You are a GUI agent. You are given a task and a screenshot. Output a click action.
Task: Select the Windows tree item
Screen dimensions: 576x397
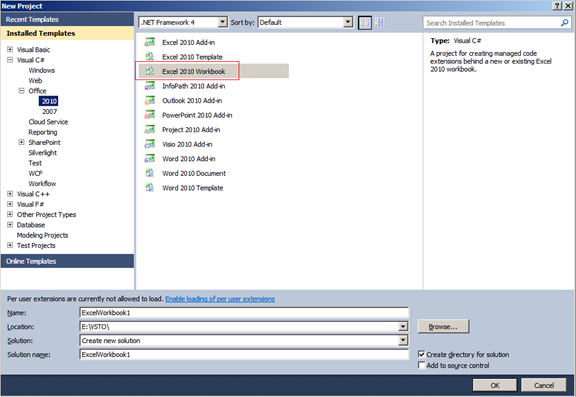pos(42,70)
